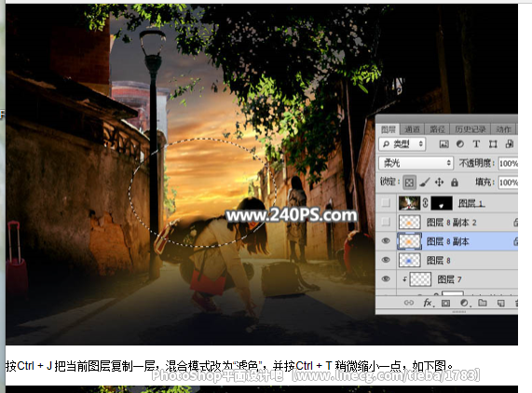
Task: Show hidden 图层 8 副本 2 layer
Action: (x=386, y=222)
